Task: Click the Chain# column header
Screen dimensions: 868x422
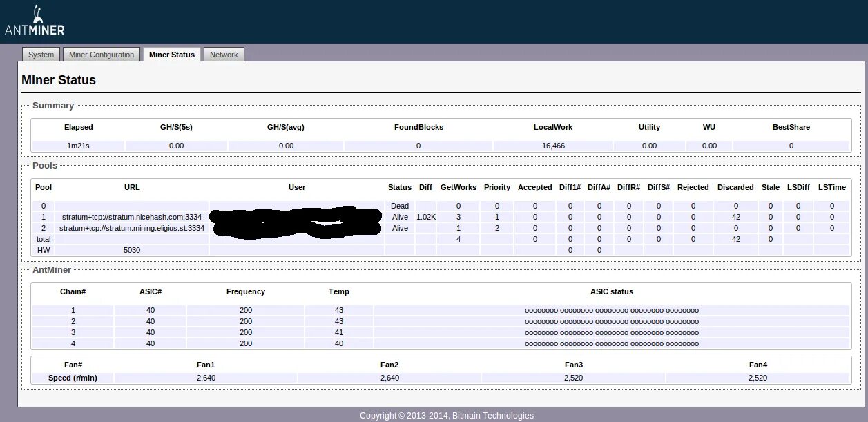Action: (73, 291)
